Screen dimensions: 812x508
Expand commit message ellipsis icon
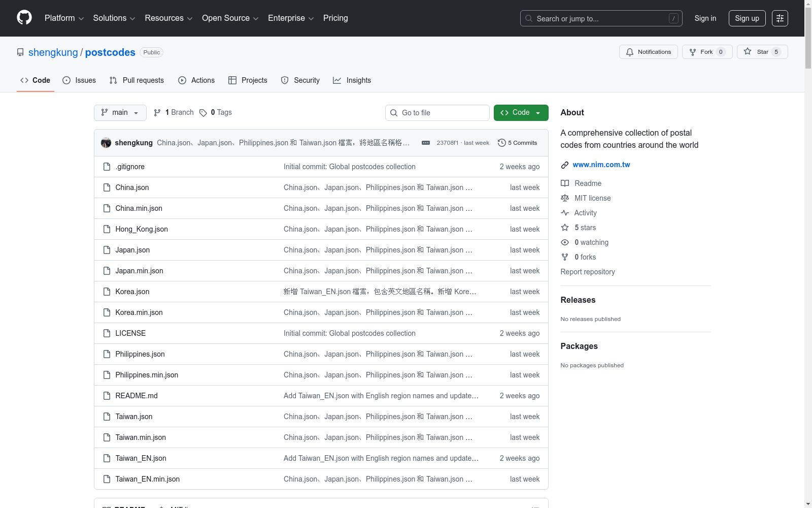point(426,143)
